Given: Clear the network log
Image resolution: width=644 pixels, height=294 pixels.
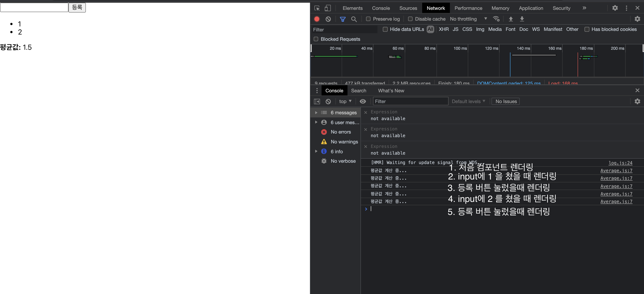Looking at the screenshot, I should (328, 19).
